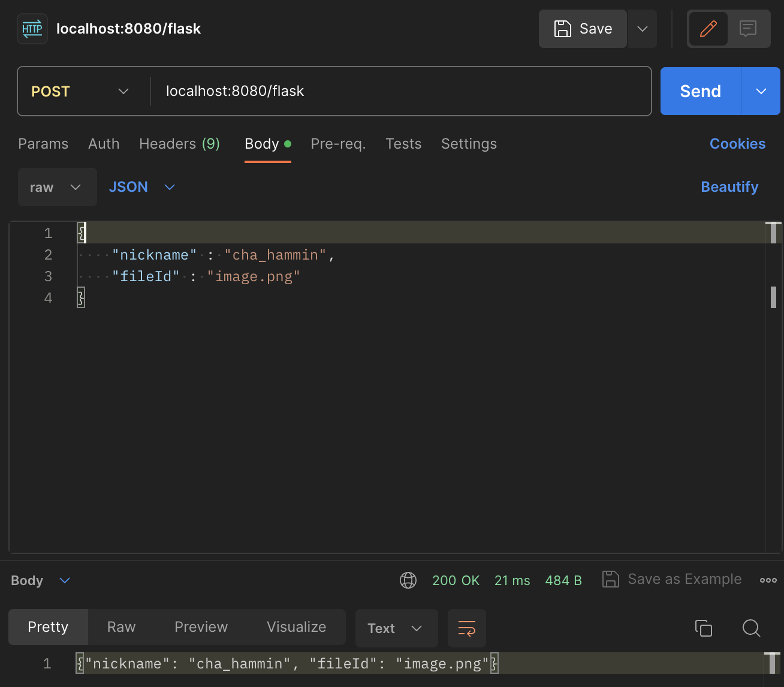Click line 1 of the response output
784x687 pixels.
[419, 664]
